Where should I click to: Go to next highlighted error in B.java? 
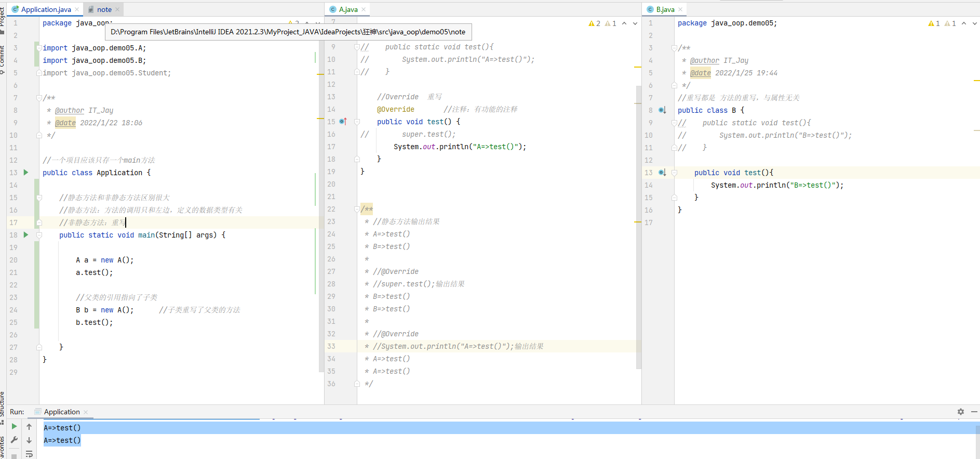[974, 23]
